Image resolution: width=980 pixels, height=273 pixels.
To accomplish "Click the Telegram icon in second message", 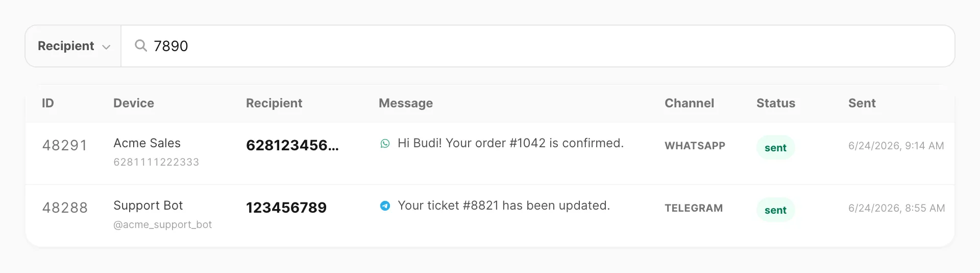I will point(385,206).
